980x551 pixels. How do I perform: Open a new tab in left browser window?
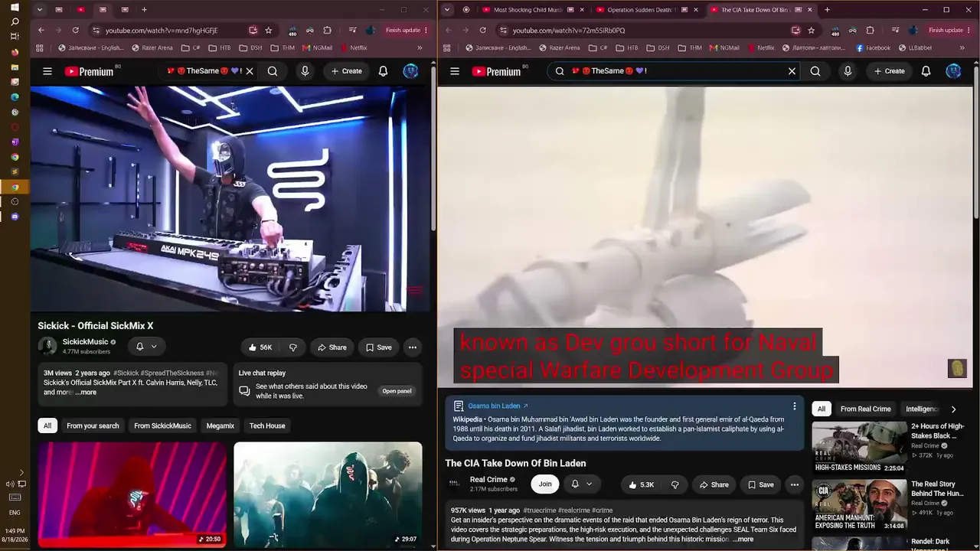pyautogui.click(x=144, y=10)
